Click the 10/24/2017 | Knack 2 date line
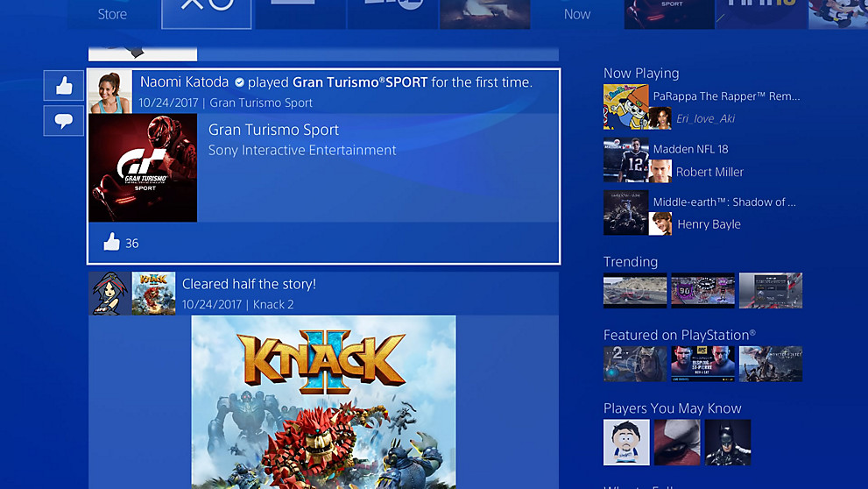Viewport: 868px width, 489px height. (238, 304)
